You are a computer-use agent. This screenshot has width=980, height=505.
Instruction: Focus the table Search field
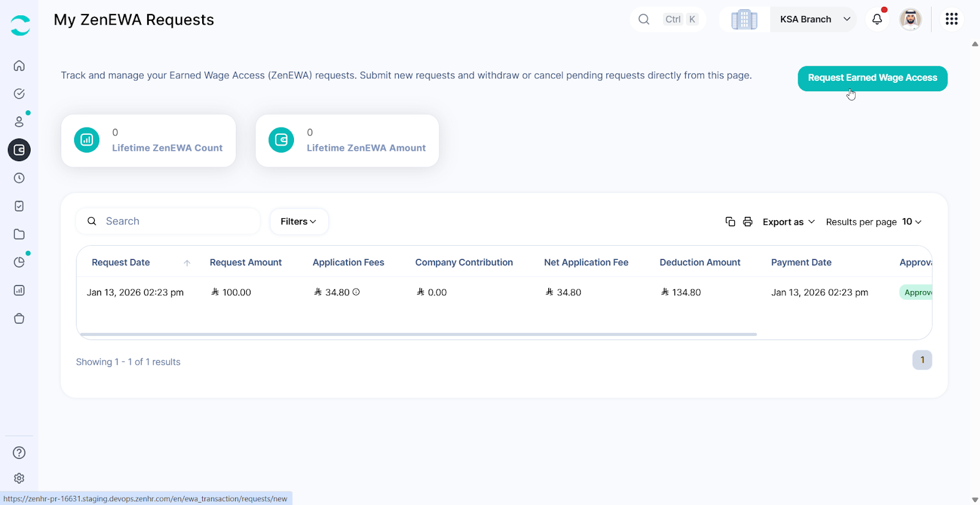coord(168,221)
